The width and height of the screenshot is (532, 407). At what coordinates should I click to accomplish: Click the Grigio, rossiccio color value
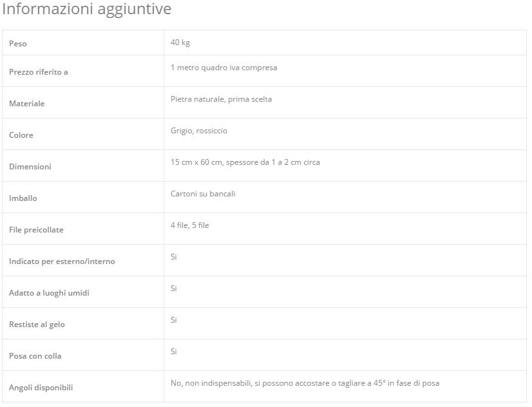199,131
